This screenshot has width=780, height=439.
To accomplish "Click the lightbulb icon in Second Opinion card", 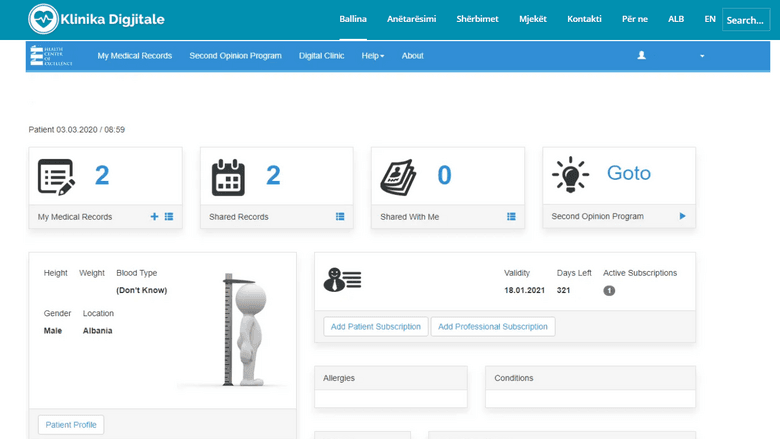I will (x=571, y=175).
